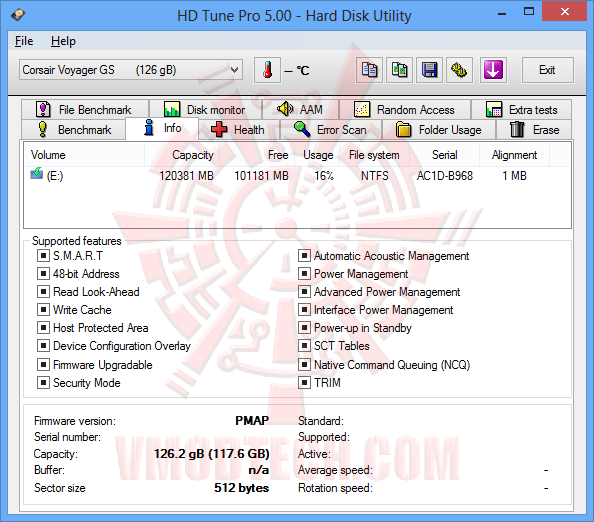This screenshot has height=522, width=594.
Task: Click the Alignment column header
Action: coord(514,155)
